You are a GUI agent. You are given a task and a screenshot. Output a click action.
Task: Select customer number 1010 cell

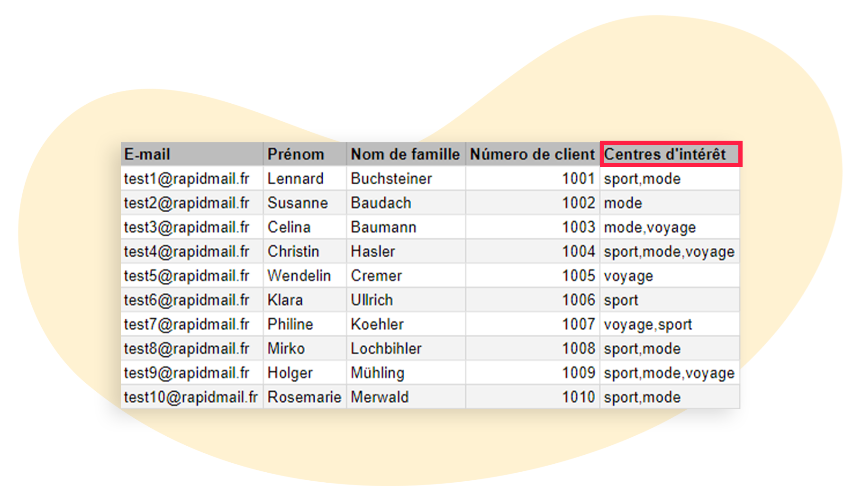tap(578, 397)
